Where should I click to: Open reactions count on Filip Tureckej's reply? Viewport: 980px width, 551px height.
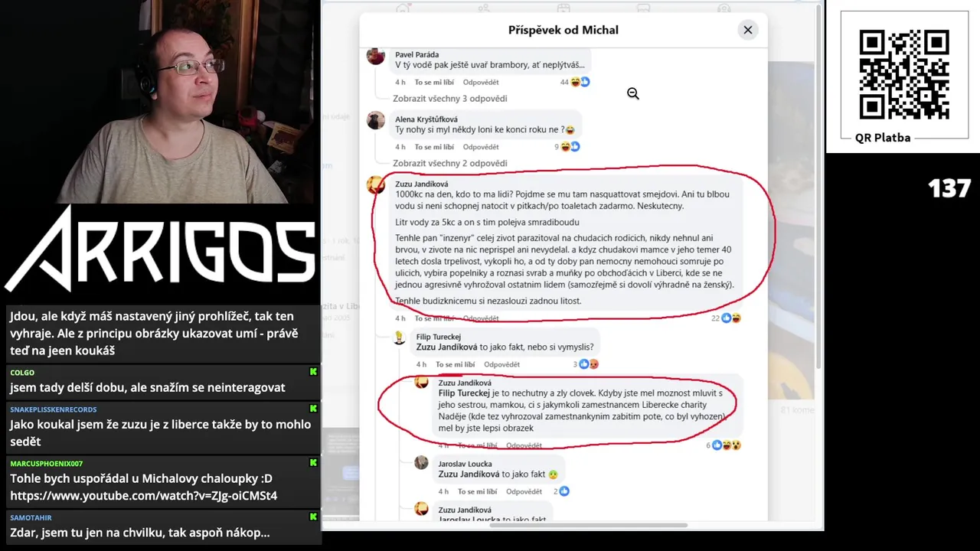[x=586, y=364]
